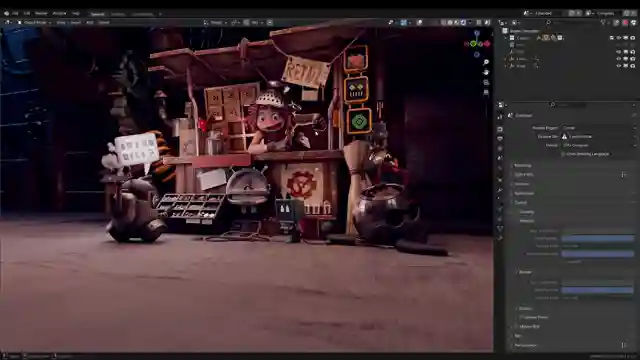Open the outliner filter funnel icon
The width and height of the screenshot is (640, 360).
coord(604,22)
